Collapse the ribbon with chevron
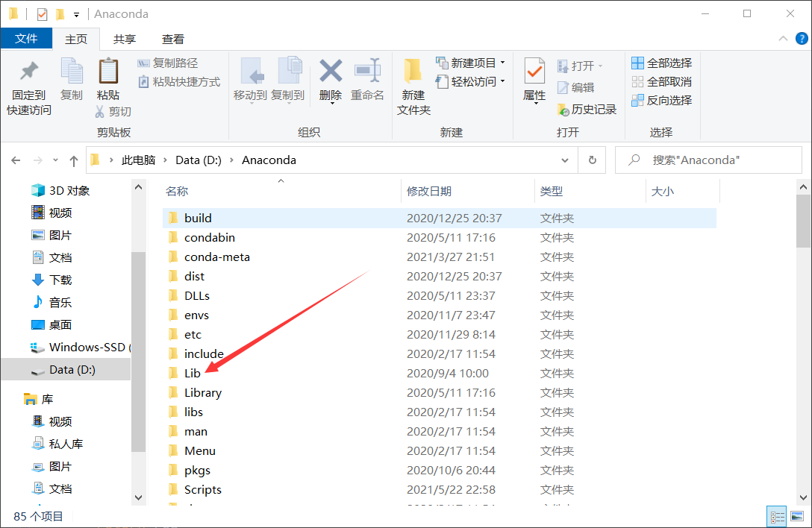The image size is (812, 528). coord(783,38)
